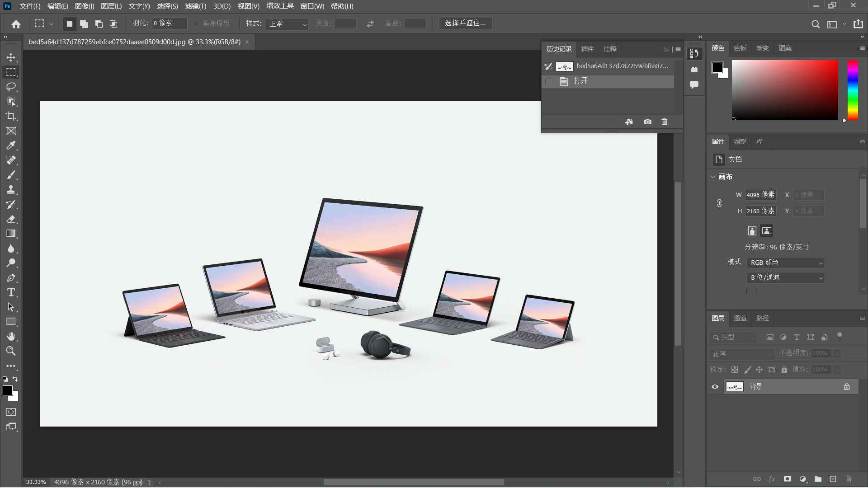Create a new layer in Layers panel
The height and width of the screenshot is (488, 868).
(833, 479)
